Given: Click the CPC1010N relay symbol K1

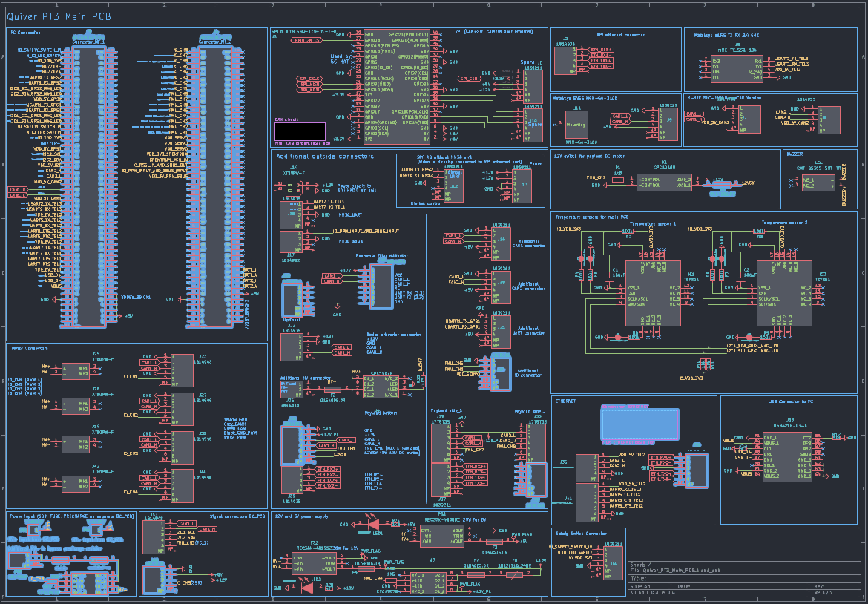Looking at the screenshot, I should (664, 182).
